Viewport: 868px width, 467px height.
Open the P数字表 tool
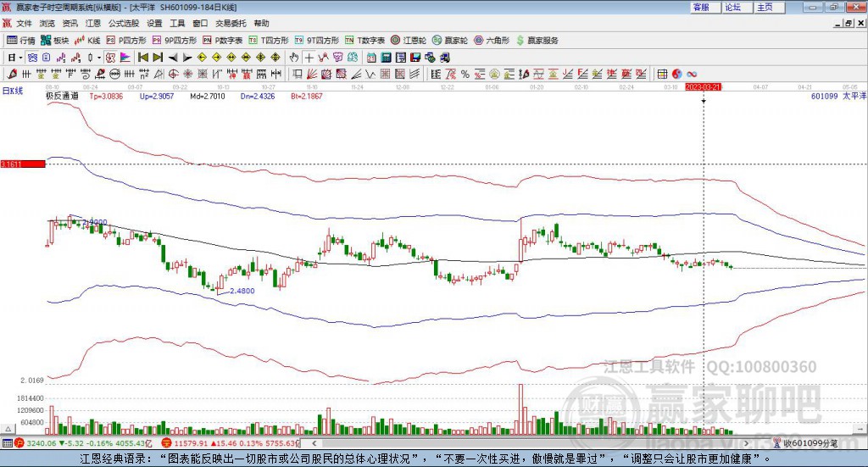[223, 41]
